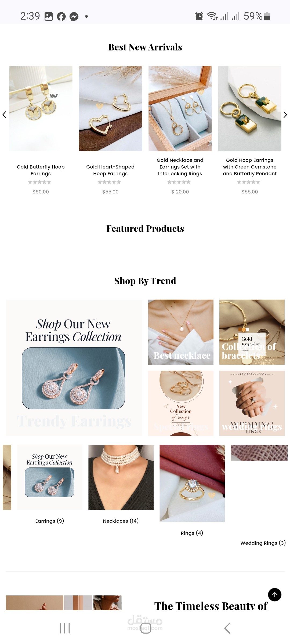Open Messenger notification icon in status bar

tap(74, 17)
